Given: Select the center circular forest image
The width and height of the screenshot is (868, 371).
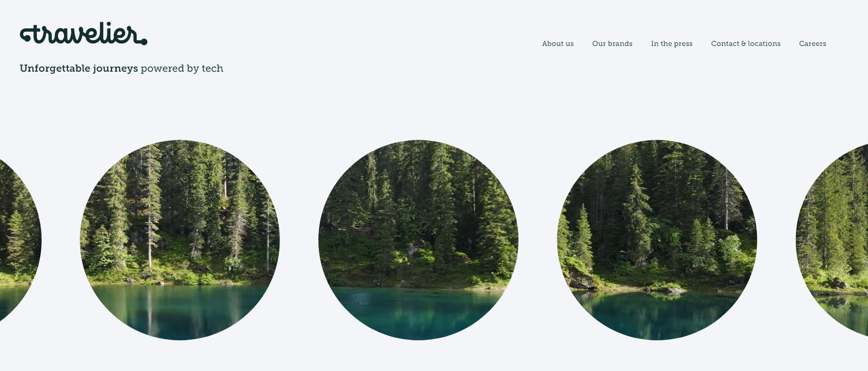Looking at the screenshot, I should click(418, 240).
